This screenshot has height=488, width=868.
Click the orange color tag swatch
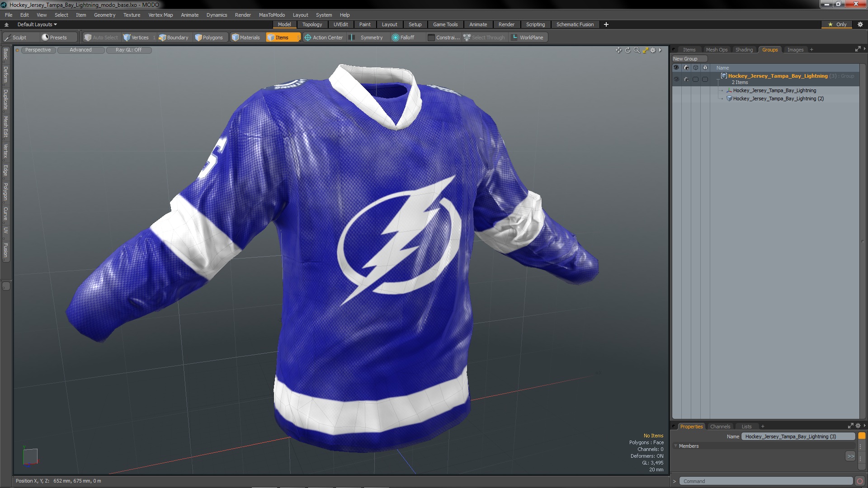point(862,436)
